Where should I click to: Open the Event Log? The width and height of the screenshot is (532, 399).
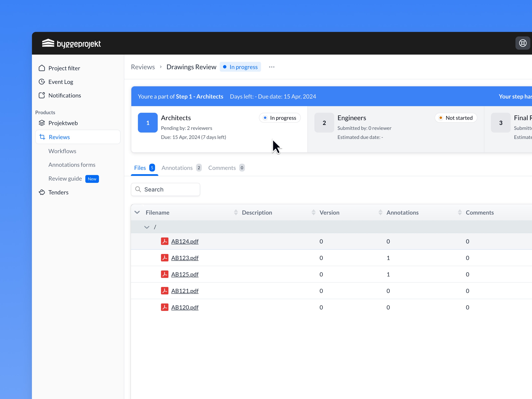point(61,82)
